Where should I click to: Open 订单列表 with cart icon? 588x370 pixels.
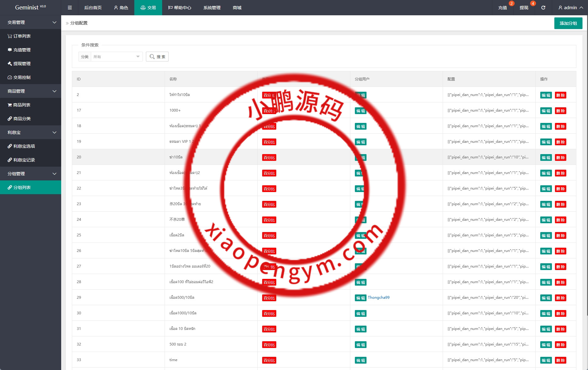click(19, 36)
